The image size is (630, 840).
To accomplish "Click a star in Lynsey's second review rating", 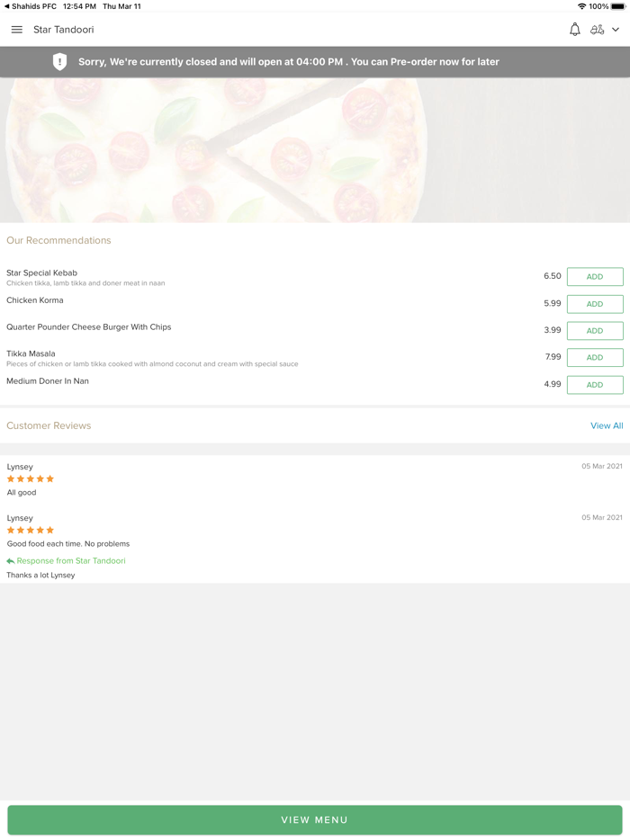I will coord(30,530).
